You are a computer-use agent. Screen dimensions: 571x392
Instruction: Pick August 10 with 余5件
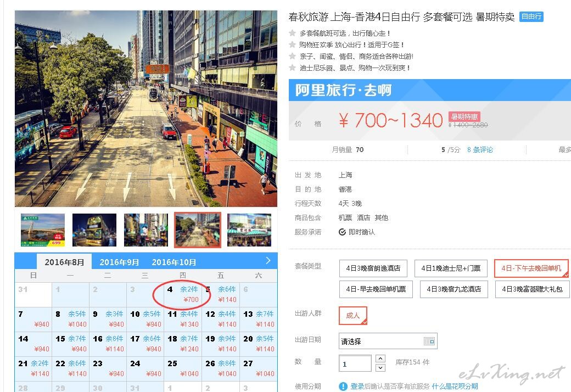[145, 319]
